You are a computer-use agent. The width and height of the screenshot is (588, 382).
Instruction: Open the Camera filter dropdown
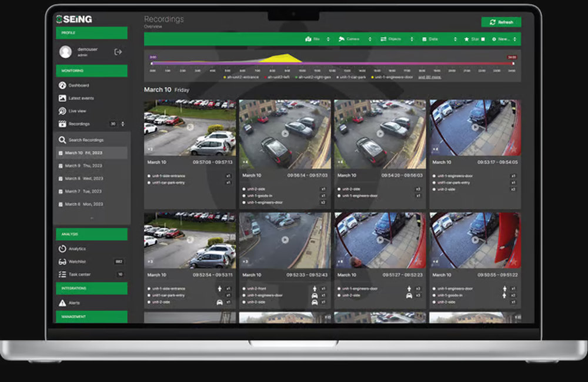tap(355, 39)
